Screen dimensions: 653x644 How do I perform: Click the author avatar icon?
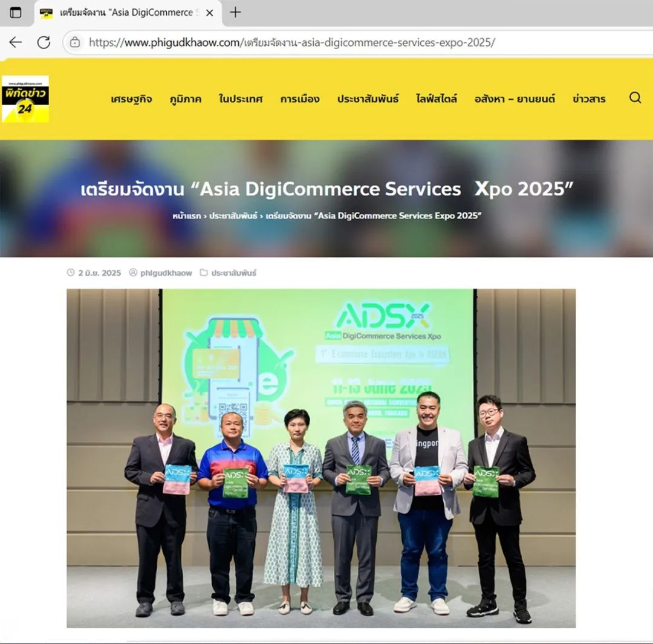coord(133,273)
